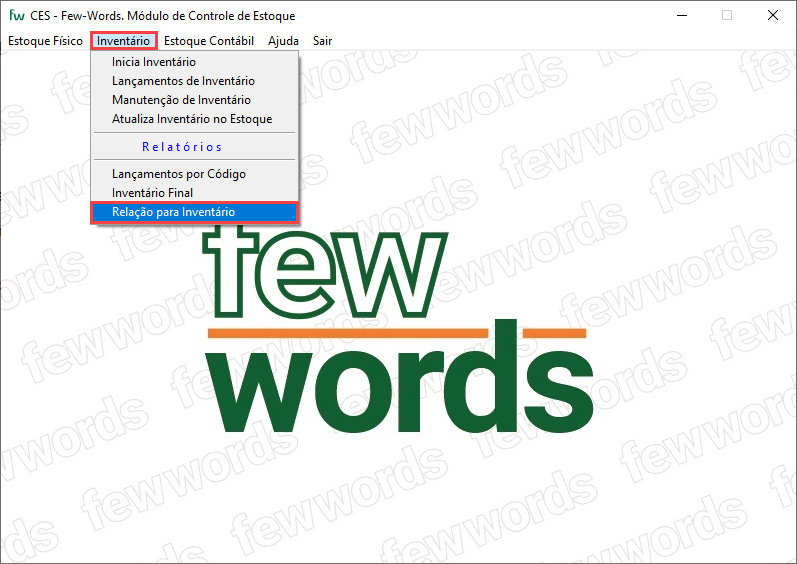797x564 pixels.
Task: Select Inicia Inventário
Action: 194,62
